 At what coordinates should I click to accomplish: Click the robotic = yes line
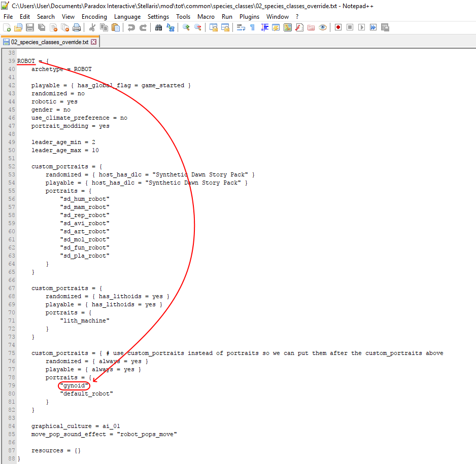click(x=54, y=101)
